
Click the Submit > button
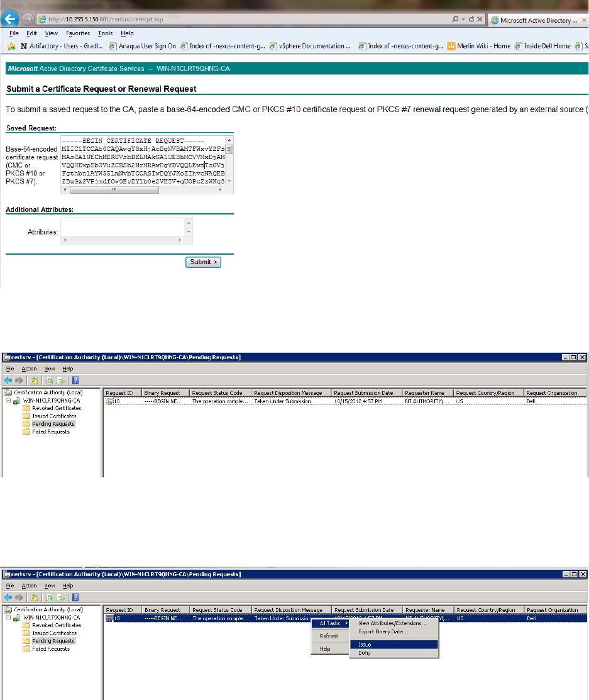(203, 262)
